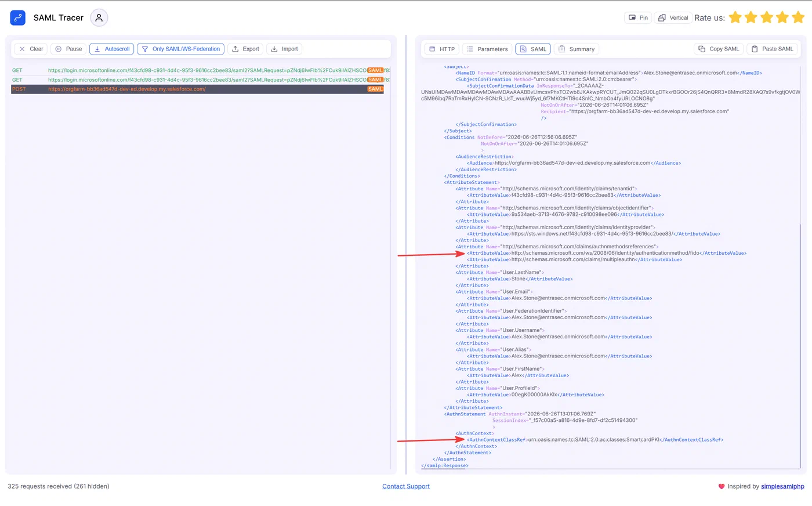Click the scrollbar in the SAML panel

coord(800,345)
